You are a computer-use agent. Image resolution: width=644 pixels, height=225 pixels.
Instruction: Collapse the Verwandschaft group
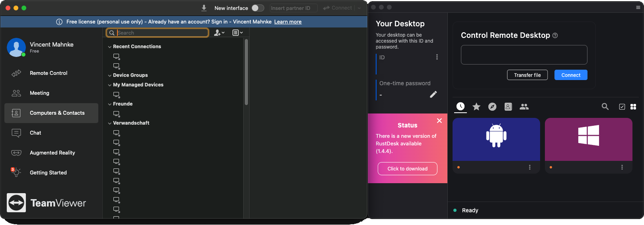click(x=110, y=123)
